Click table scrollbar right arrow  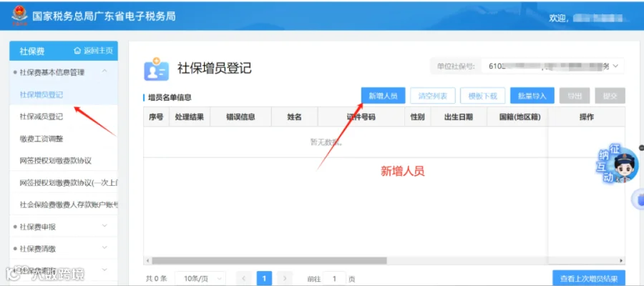pyautogui.click(x=621, y=260)
